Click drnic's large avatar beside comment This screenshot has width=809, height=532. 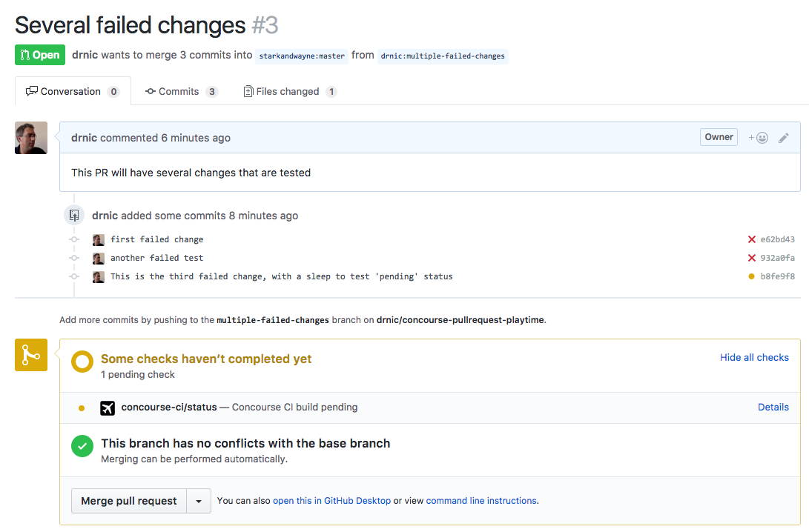click(x=31, y=138)
